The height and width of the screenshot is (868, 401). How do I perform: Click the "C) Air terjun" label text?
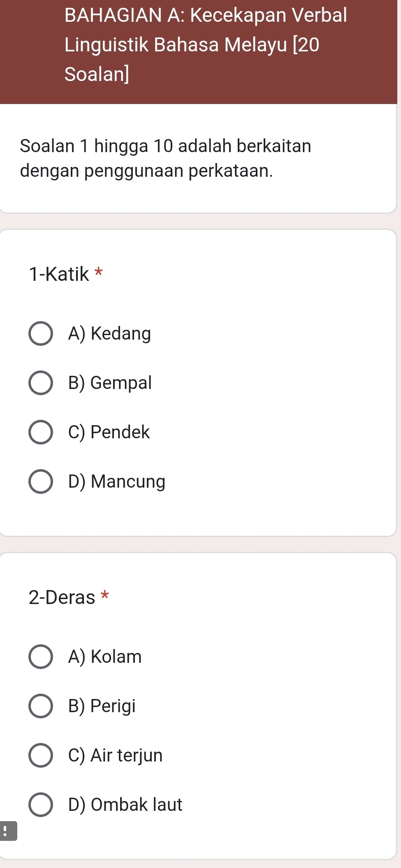pos(115,755)
